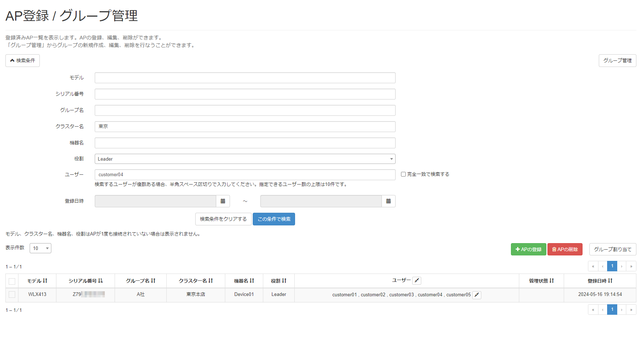Click the クラスター名 input containing 東京
Screen dimensions: 644x339
245,126
